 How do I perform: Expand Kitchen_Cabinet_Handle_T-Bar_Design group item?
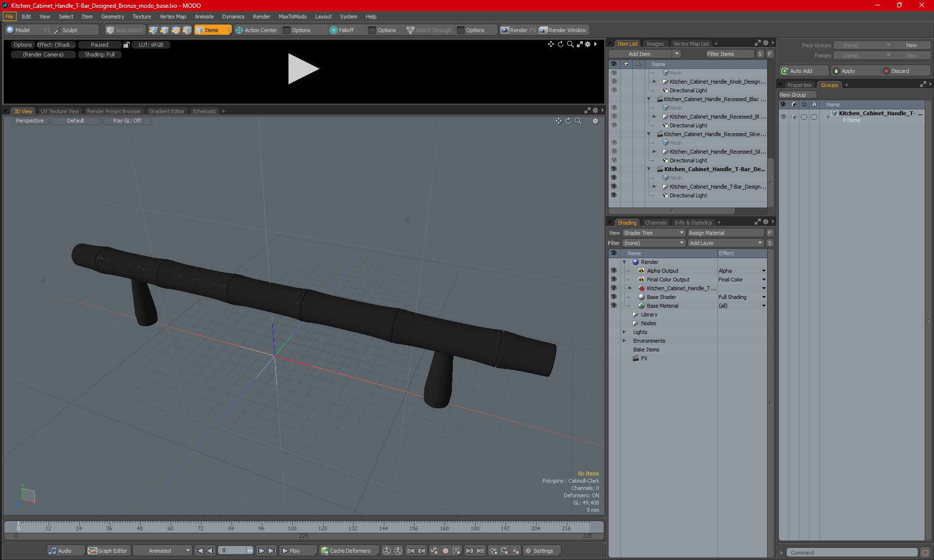pyautogui.click(x=655, y=187)
